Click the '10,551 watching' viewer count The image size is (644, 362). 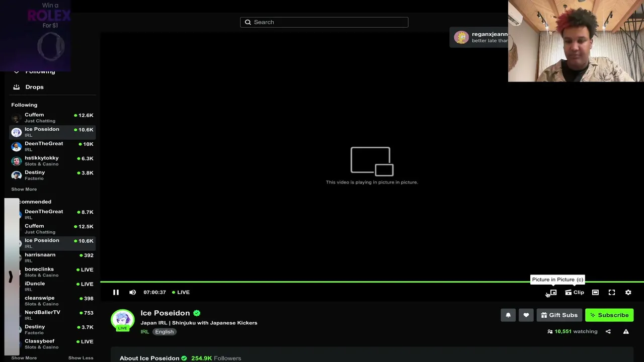pos(573,331)
